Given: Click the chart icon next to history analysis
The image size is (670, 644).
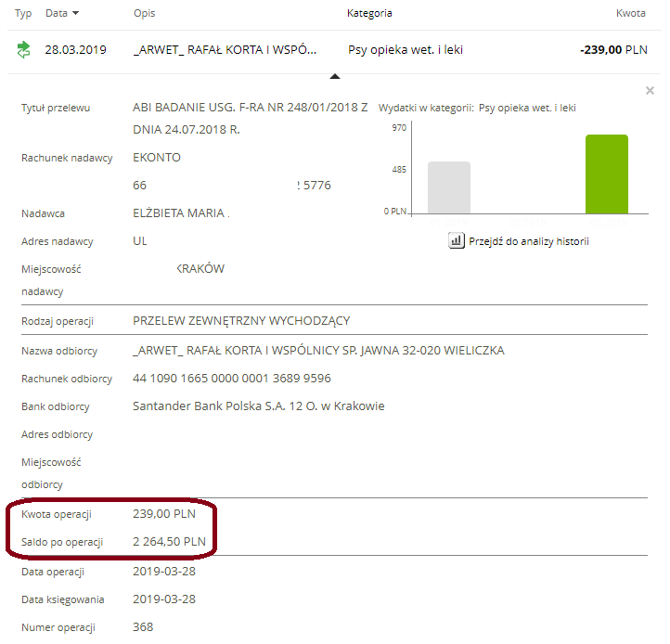Looking at the screenshot, I should (456, 240).
